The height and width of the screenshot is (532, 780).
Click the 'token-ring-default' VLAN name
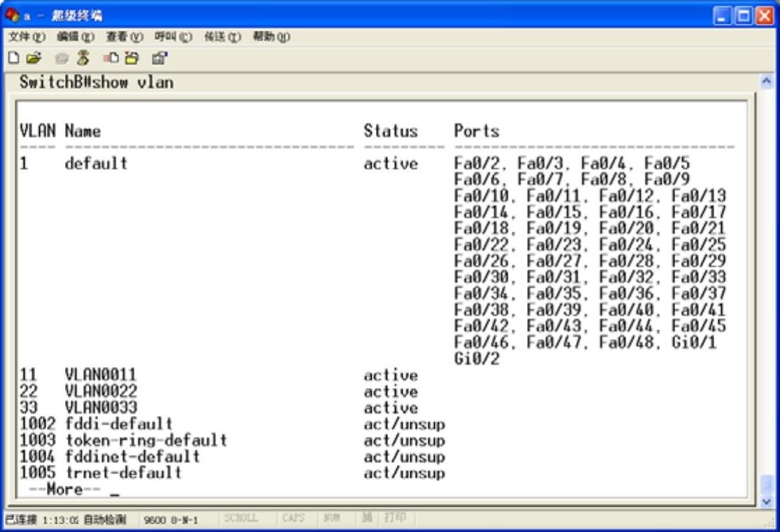point(146,440)
